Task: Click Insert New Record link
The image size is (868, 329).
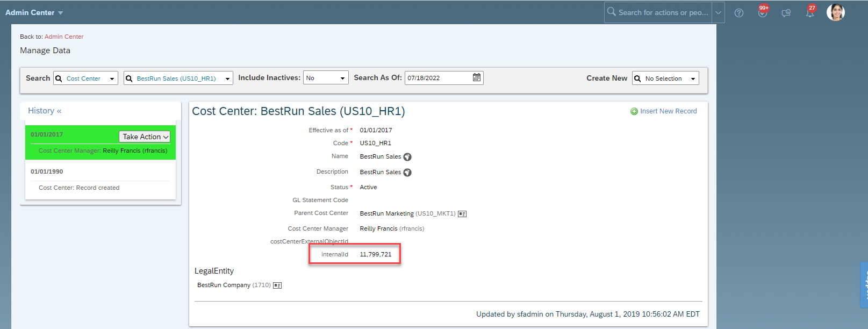Action: pos(668,111)
